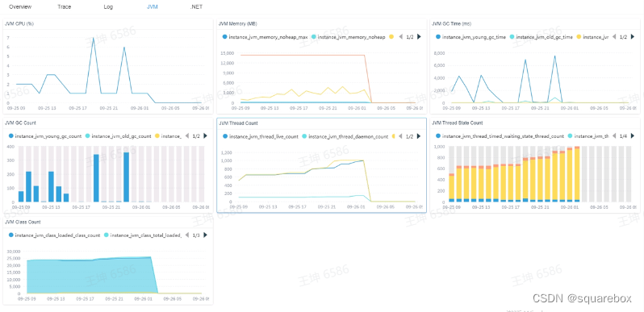The image size is (644, 312).
Task: Click the JVM Thread Count panel title
Action: point(238,123)
